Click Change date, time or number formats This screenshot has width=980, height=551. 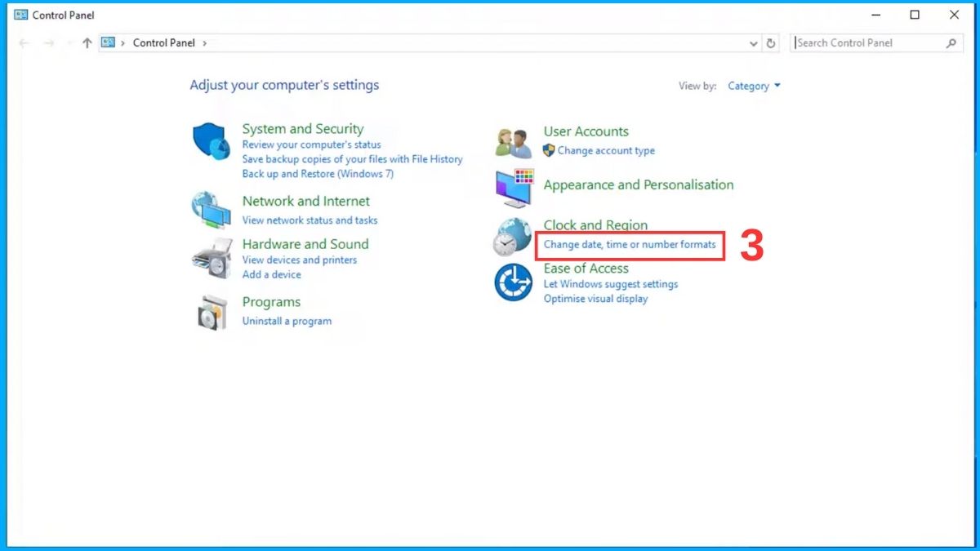(630, 244)
